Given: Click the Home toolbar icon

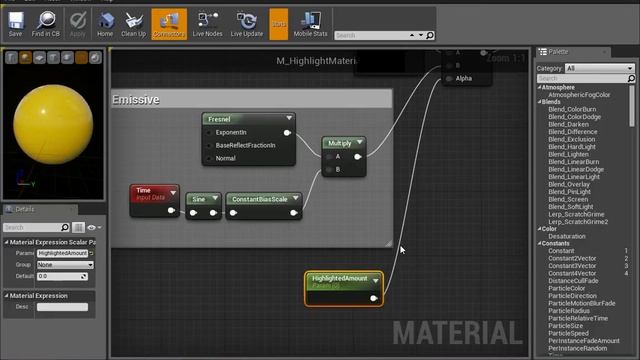Looking at the screenshot, I should coord(105,24).
